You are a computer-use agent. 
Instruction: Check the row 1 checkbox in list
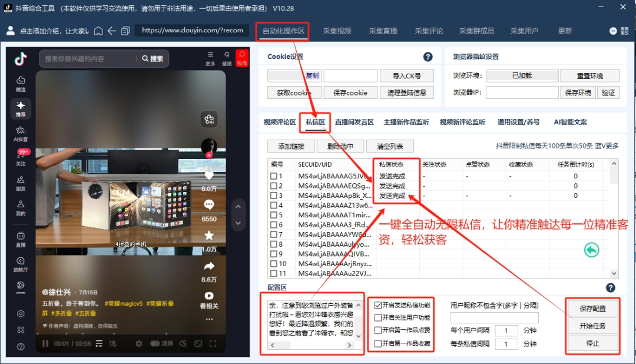(x=274, y=176)
